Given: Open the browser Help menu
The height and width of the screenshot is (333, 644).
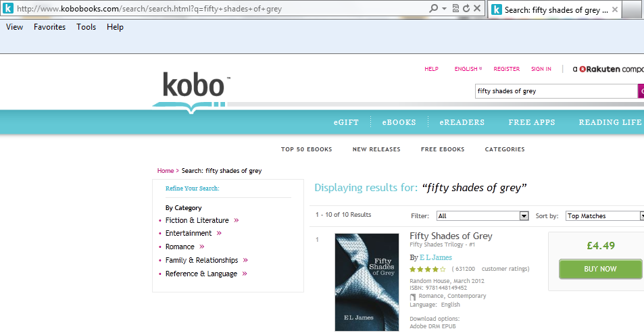Looking at the screenshot, I should [115, 27].
